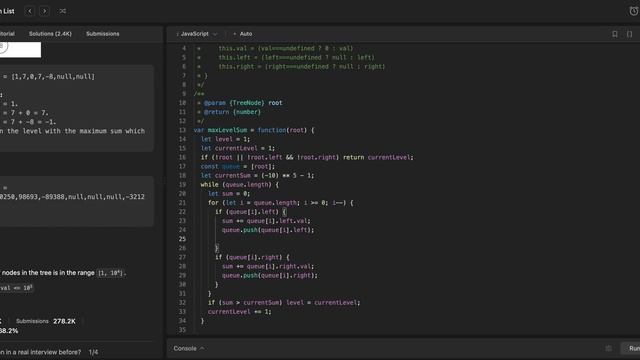Click the '1/4' interview survey counter
This screenshot has width=640, height=360.
pyautogui.click(x=93, y=352)
